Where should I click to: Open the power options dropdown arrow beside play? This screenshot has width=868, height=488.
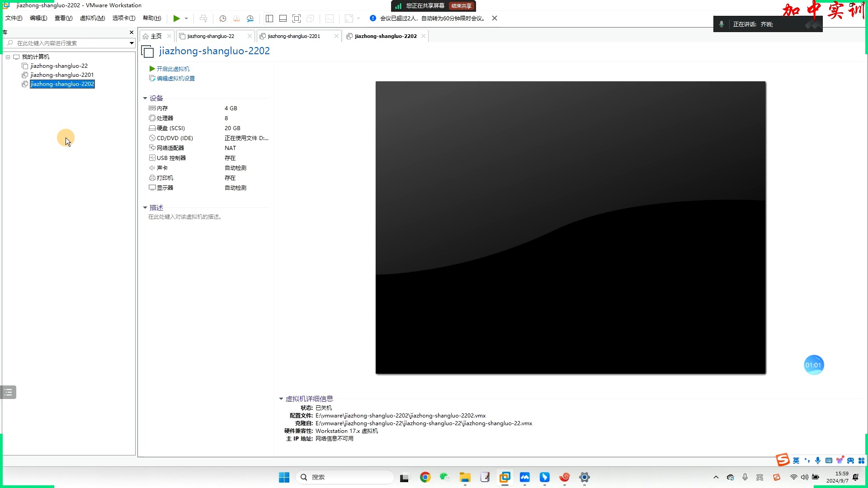click(186, 19)
